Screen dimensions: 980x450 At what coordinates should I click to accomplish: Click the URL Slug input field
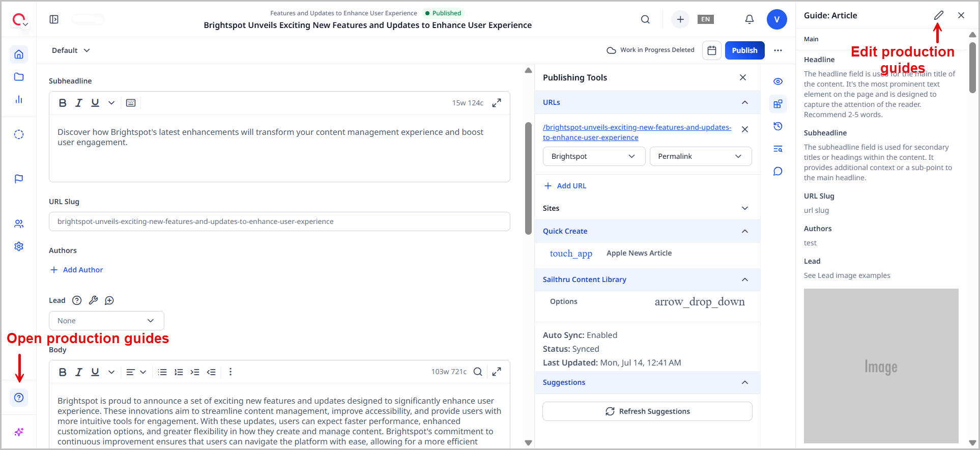coord(279,221)
